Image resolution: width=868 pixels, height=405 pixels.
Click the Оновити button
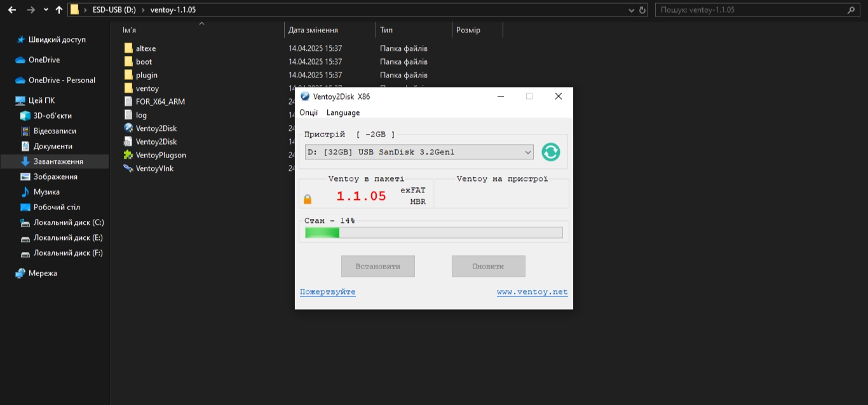pos(489,267)
